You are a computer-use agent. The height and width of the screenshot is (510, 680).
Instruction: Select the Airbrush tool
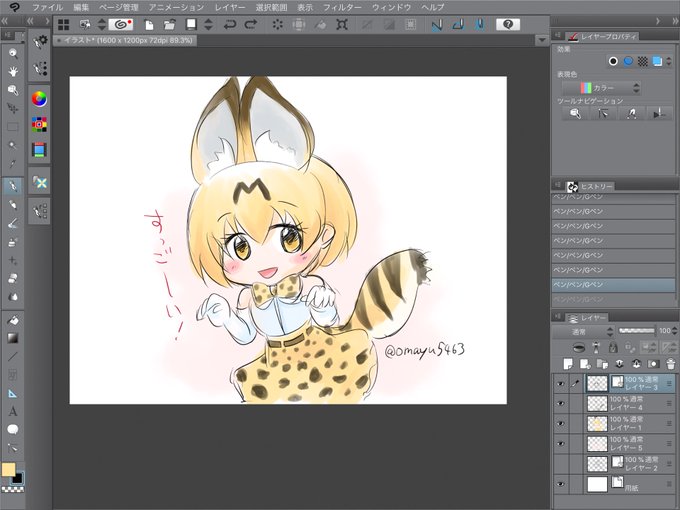(13, 242)
